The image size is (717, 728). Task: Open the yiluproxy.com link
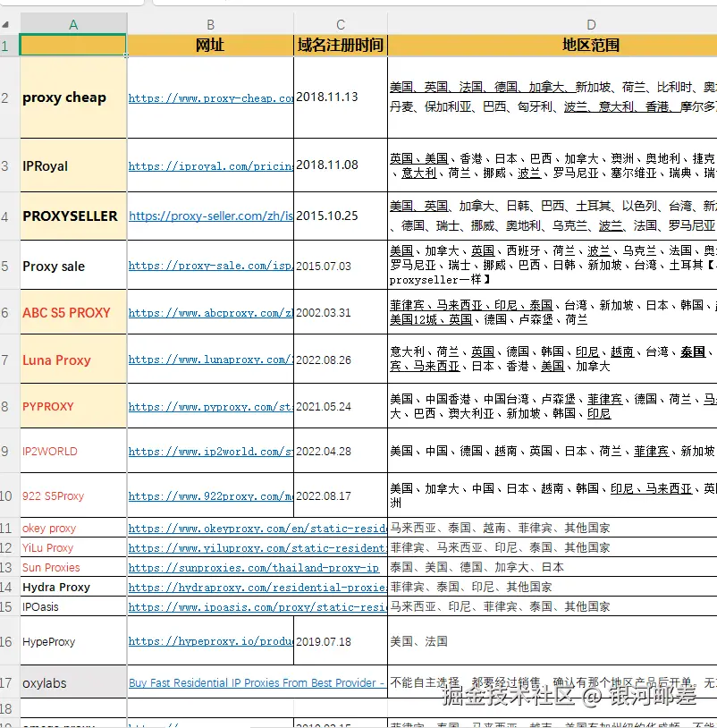coord(257,548)
